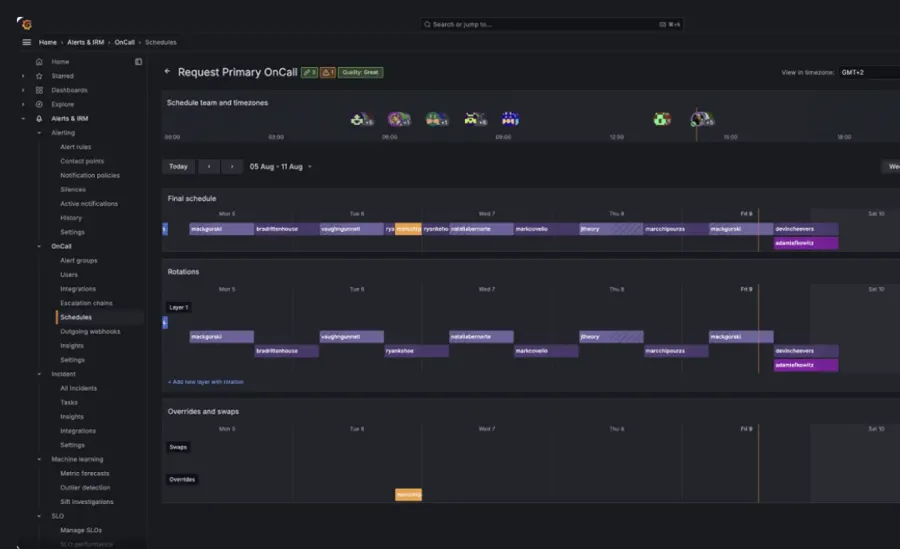900x549 pixels.
Task: Click OnCall in the breadcrumb
Action: (x=125, y=42)
